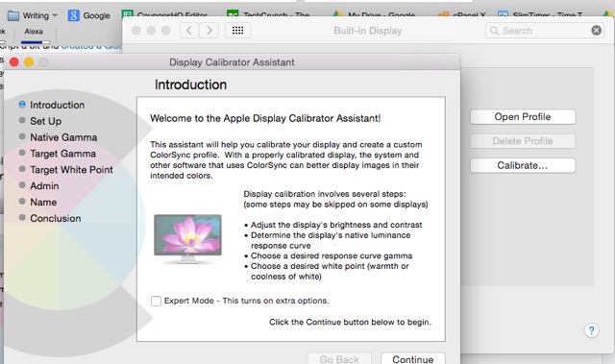Click the Open Profile button
The image size is (615, 364).
[523, 117]
